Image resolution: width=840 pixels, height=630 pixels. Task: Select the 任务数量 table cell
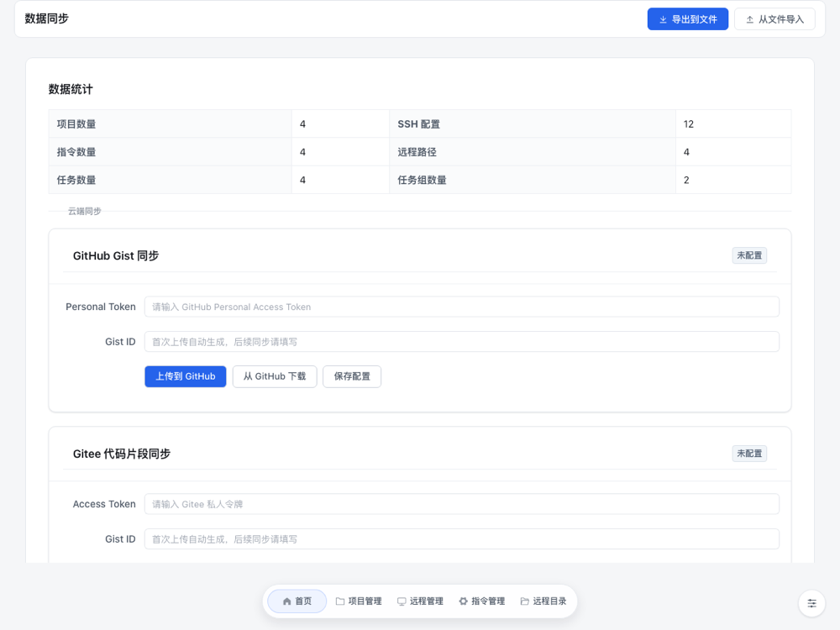click(171, 180)
